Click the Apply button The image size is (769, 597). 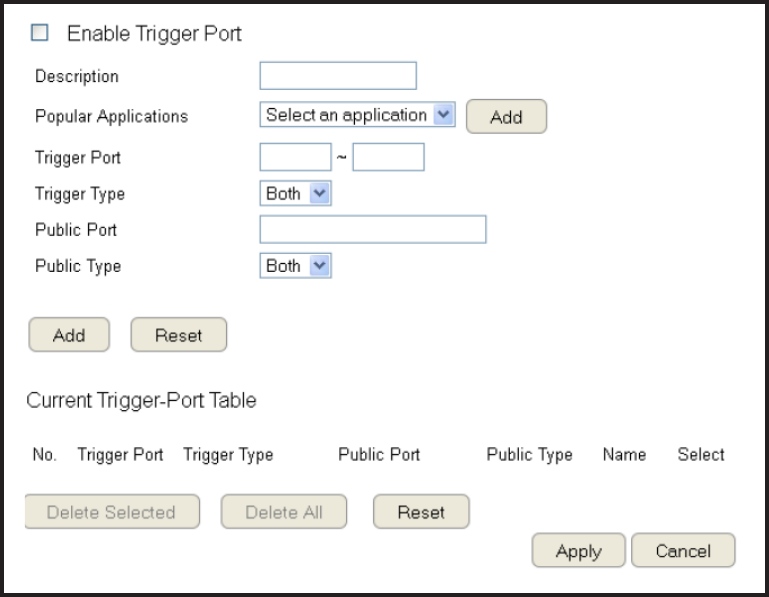point(578,551)
